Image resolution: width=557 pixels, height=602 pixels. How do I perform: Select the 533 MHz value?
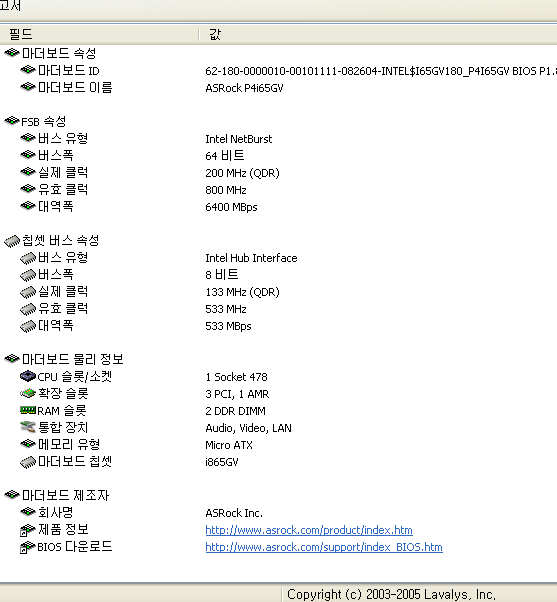[226, 309]
